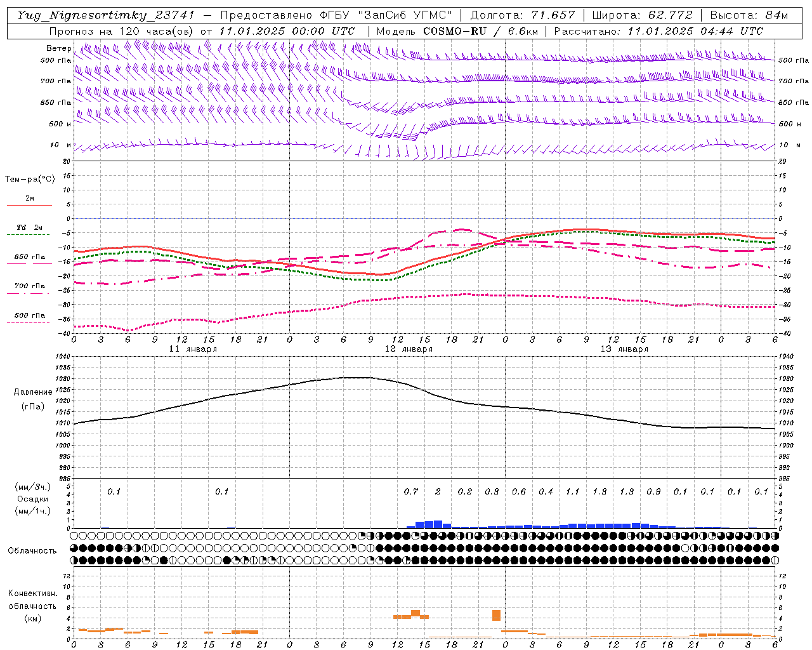The image size is (812, 650).
Task: Click the 13 января date label
Action: point(625,349)
